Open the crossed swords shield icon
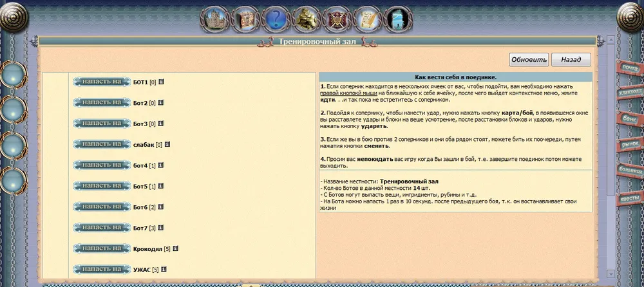The width and height of the screenshot is (644, 287). tap(336, 19)
